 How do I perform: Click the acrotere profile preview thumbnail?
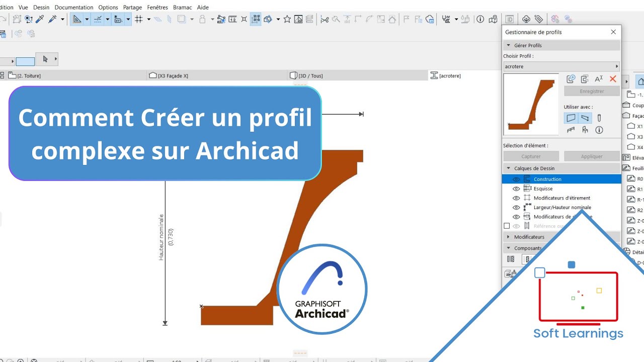(x=531, y=105)
